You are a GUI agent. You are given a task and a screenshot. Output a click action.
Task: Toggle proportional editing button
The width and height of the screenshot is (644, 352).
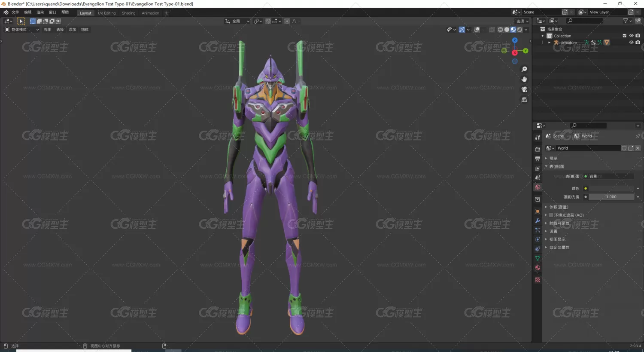pyautogui.click(x=287, y=21)
